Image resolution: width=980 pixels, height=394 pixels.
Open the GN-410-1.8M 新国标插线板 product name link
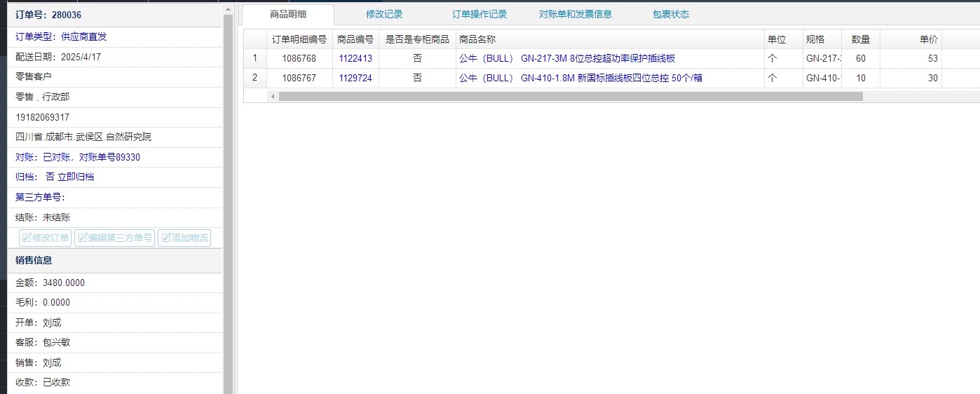point(580,79)
